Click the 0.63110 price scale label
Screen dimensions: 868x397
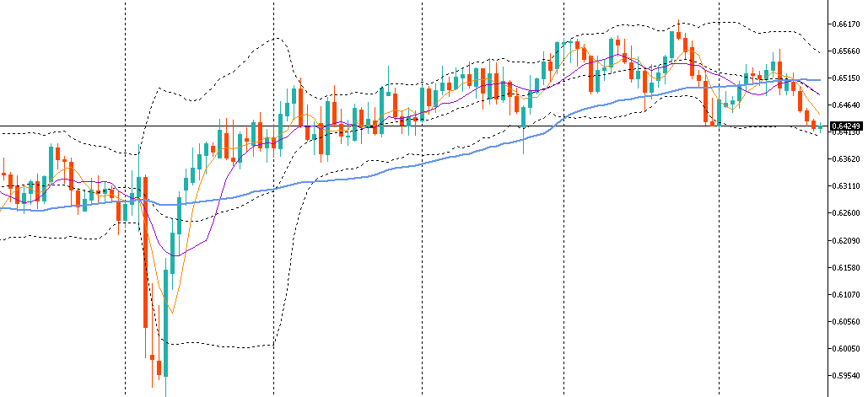pos(845,186)
